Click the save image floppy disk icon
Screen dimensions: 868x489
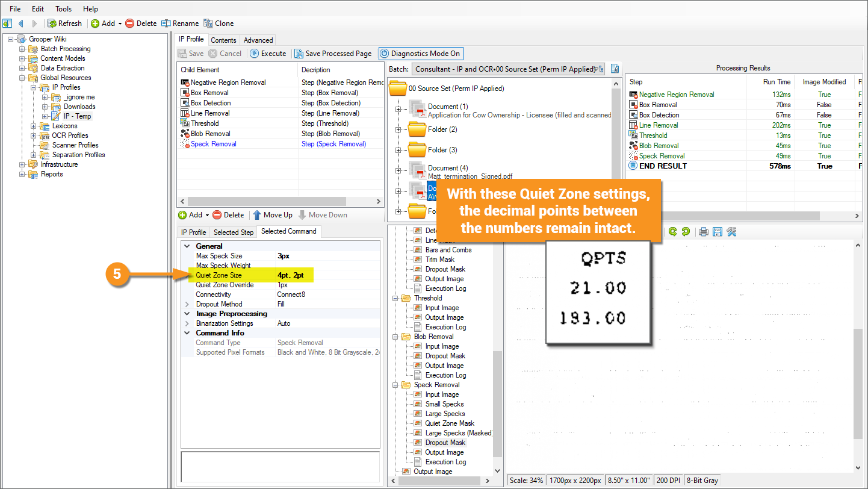tap(718, 232)
